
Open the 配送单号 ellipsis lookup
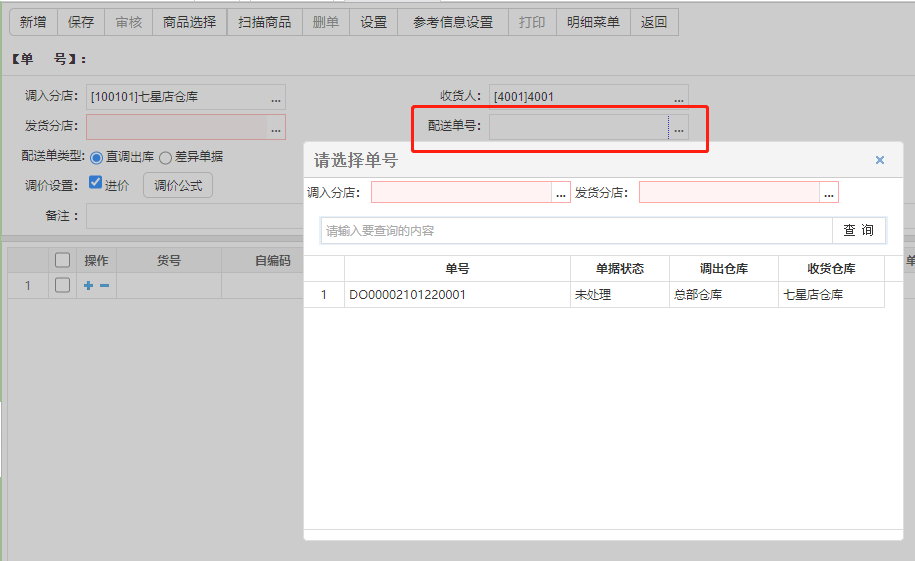point(679,127)
